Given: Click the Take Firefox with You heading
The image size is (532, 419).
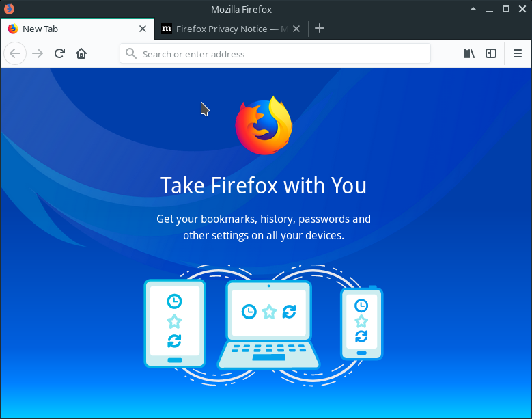Looking at the screenshot, I should point(264,185).
